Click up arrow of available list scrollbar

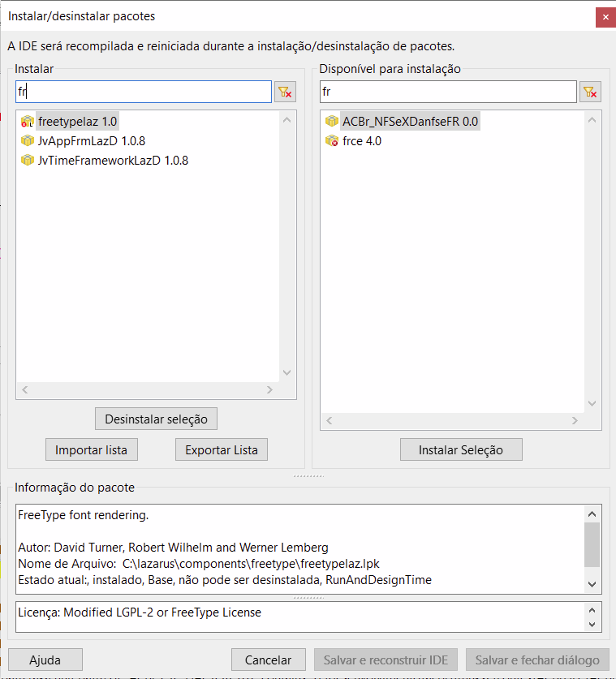click(592, 120)
